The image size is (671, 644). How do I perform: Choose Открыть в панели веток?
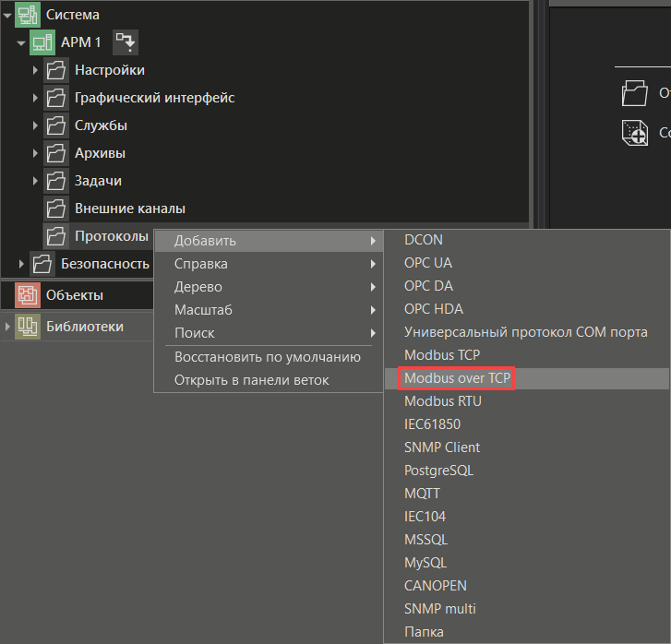click(269, 380)
